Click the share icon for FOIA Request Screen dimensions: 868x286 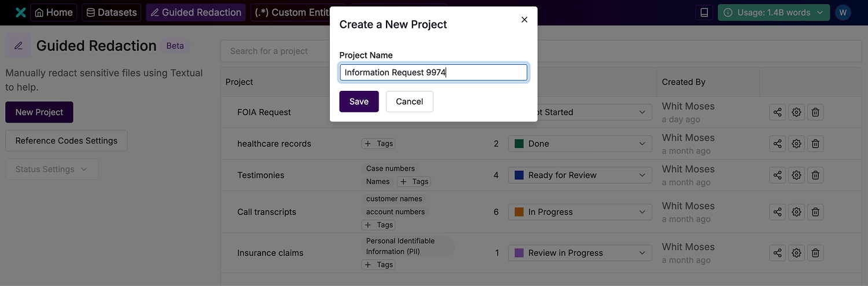click(x=777, y=112)
